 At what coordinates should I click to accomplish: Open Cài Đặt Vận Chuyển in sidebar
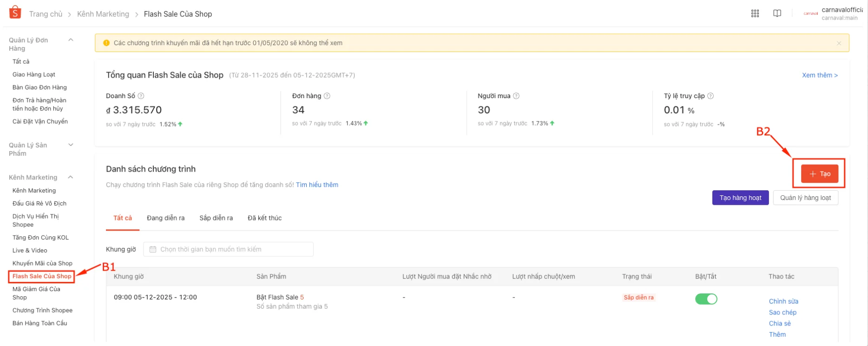click(40, 121)
